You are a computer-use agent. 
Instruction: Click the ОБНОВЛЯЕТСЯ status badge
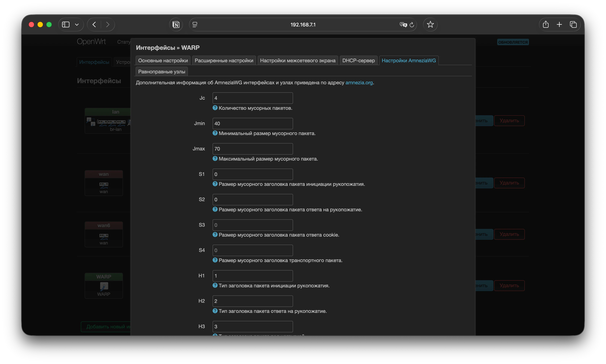(513, 42)
